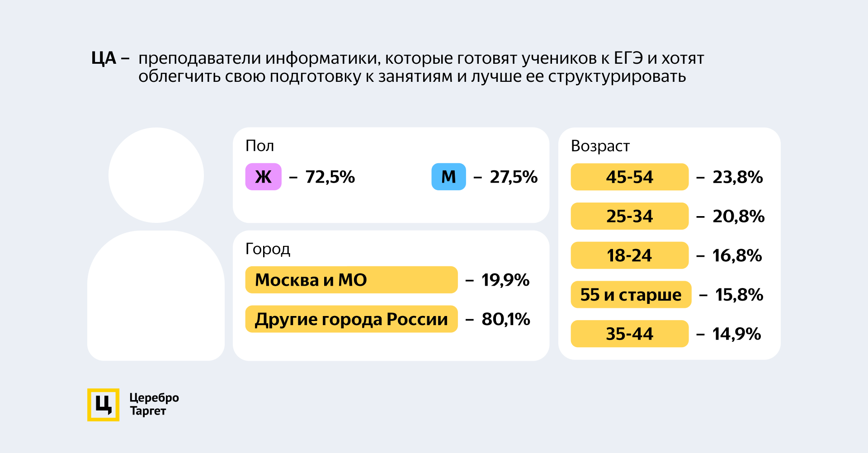The width and height of the screenshot is (868, 453).
Task: Click the 27,5% male percentage value
Action: tap(514, 177)
